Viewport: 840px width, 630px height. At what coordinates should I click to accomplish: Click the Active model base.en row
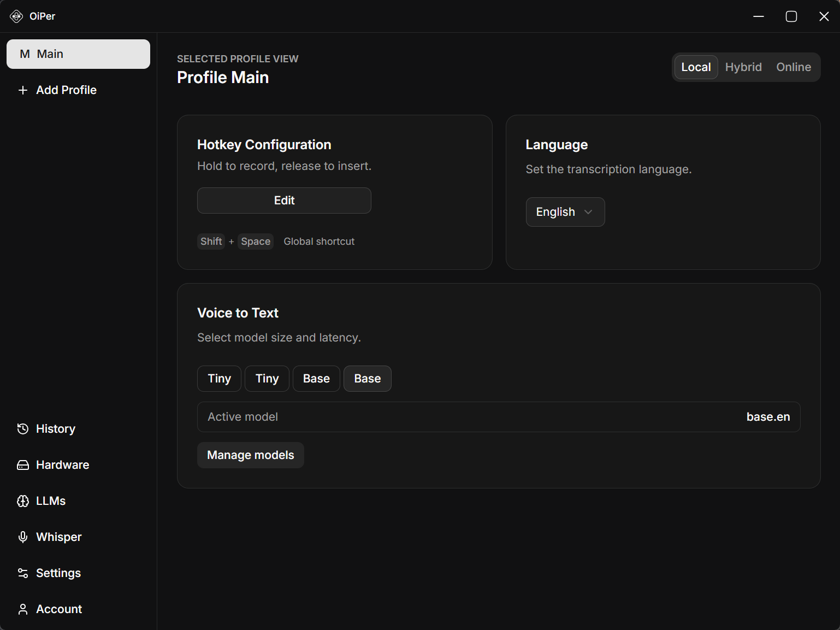(498, 417)
